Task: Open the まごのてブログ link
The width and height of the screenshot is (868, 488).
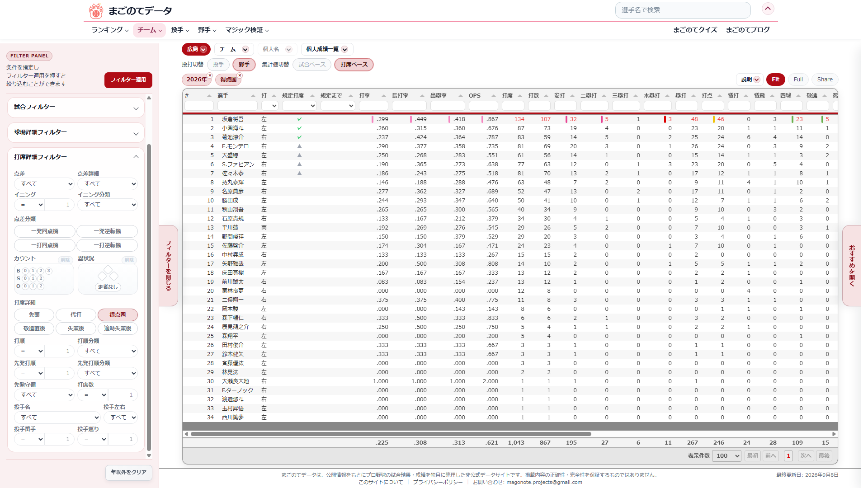Action: coord(748,30)
